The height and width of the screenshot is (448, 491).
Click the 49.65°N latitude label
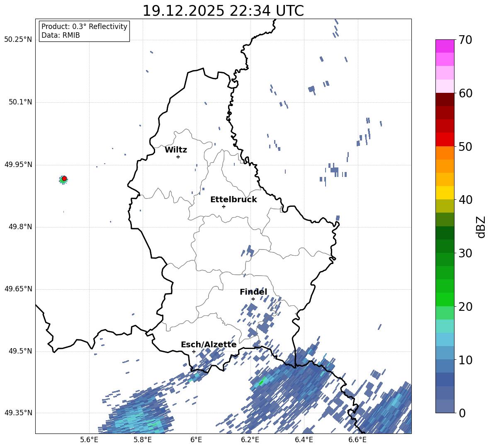point(18,289)
